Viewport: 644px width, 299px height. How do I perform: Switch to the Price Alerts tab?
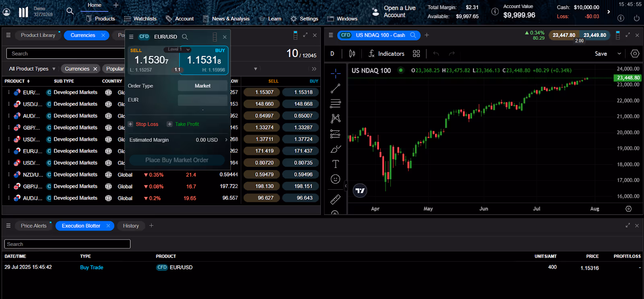[34, 226]
